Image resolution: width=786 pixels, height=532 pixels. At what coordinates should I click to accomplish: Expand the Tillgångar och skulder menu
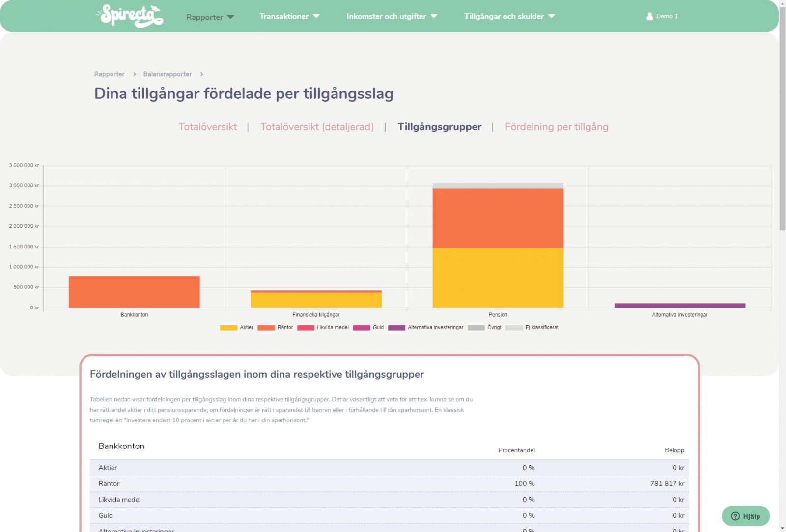[x=508, y=16]
